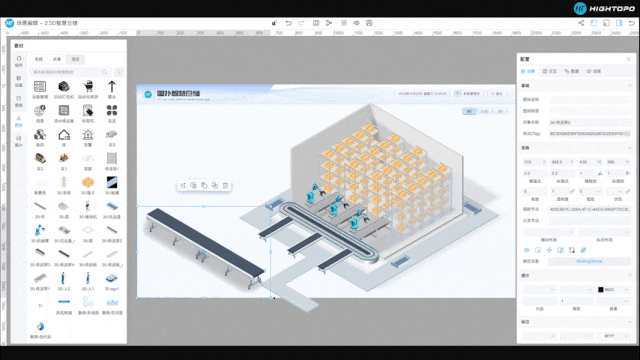Click the blue bound device link button
The image size is (640, 360).
click(x=589, y=261)
